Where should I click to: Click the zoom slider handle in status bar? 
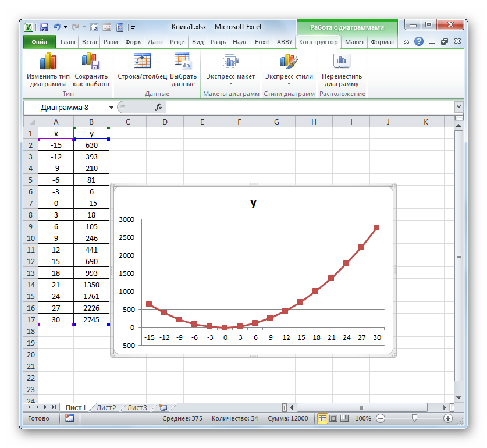coord(414,418)
